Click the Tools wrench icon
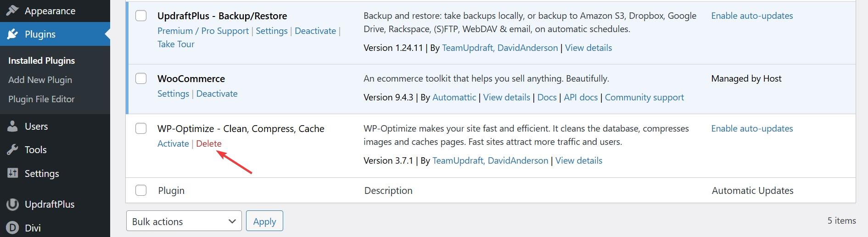 (x=12, y=149)
